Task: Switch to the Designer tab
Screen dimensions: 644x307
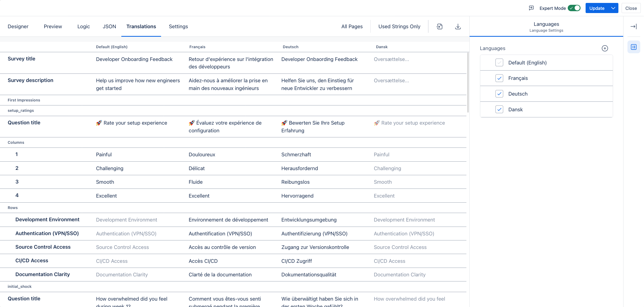Action: tap(18, 26)
